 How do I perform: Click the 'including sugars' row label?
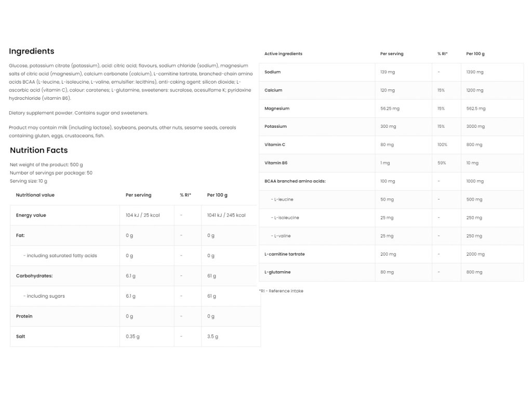46,296
